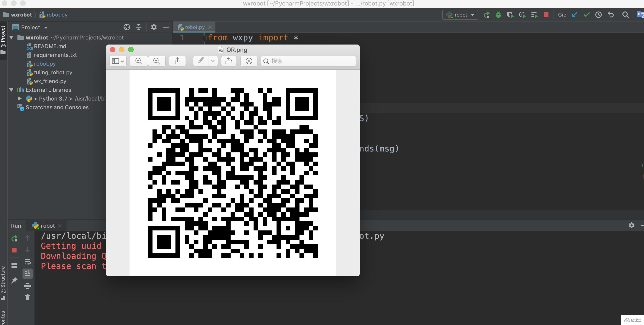
Task: Click the Share button in Preview toolbar
Action: coord(177,61)
